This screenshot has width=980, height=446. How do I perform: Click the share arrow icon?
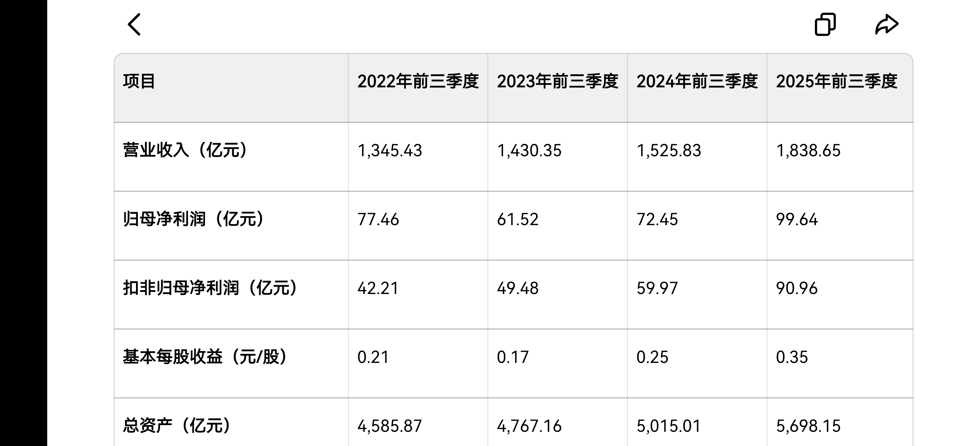click(886, 25)
